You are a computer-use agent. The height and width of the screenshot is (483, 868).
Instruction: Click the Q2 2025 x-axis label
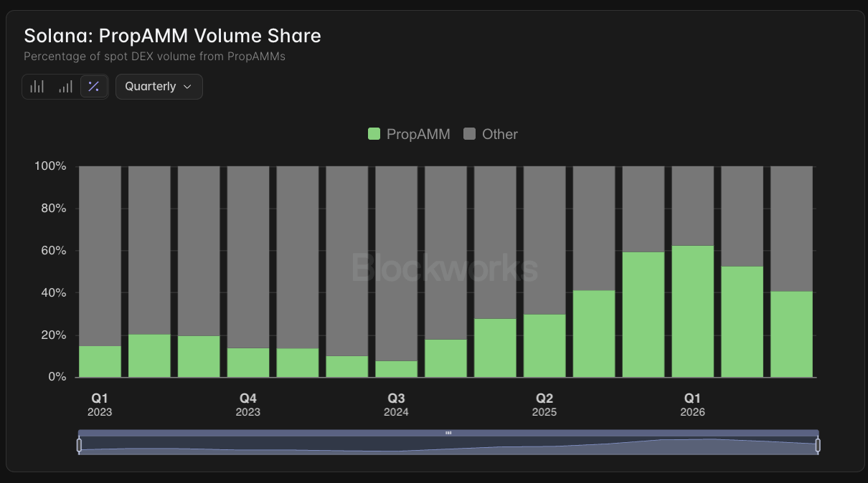pyautogui.click(x=544, y=405)
